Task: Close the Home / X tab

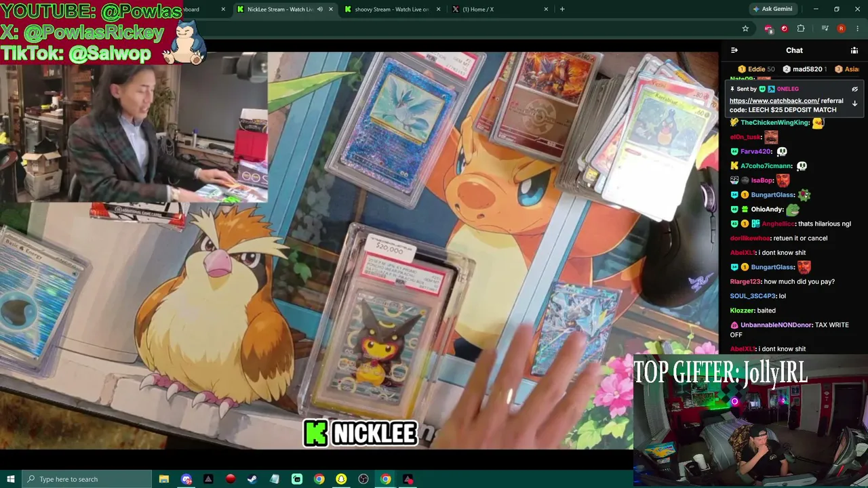Action: (x=546, y=9)
